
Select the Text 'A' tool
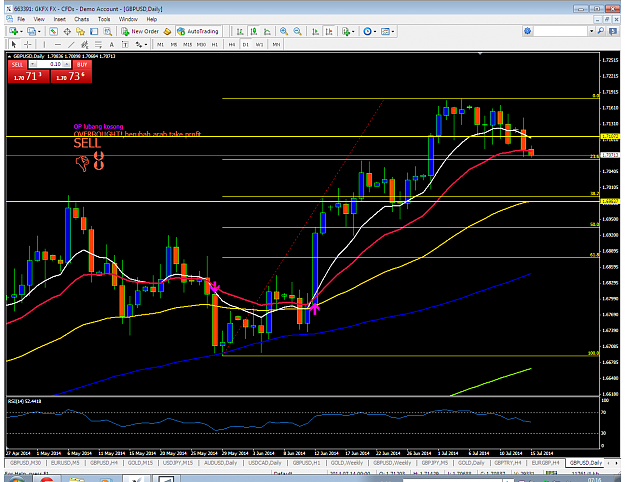112,44
